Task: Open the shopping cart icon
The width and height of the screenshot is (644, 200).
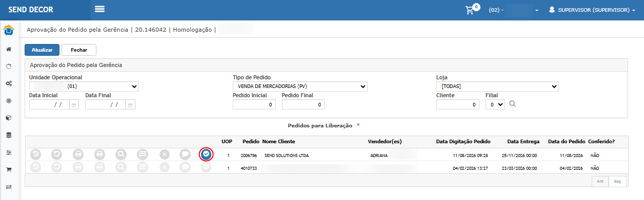Action: (x=470, y=10)
